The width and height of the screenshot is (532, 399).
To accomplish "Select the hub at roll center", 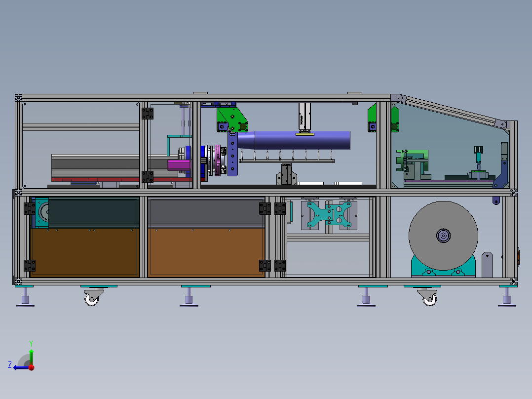I will (444, 236).
